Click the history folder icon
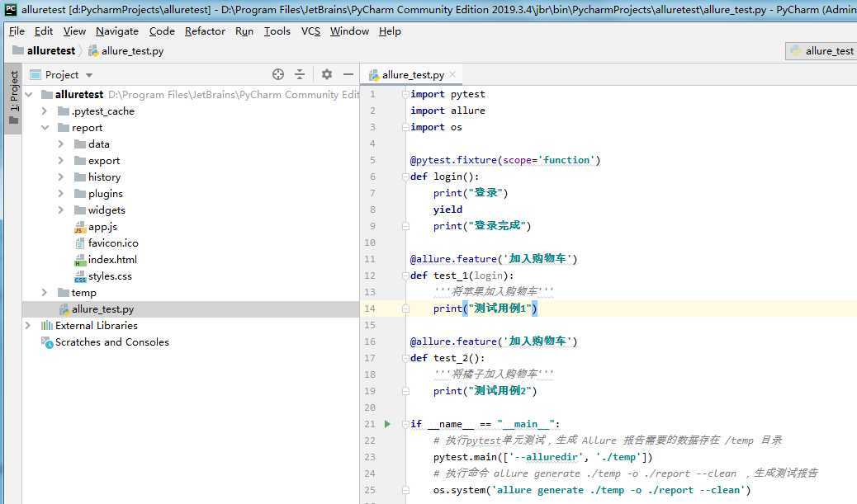This screenshot has height=504, width=857. click(x=80, y=177)
